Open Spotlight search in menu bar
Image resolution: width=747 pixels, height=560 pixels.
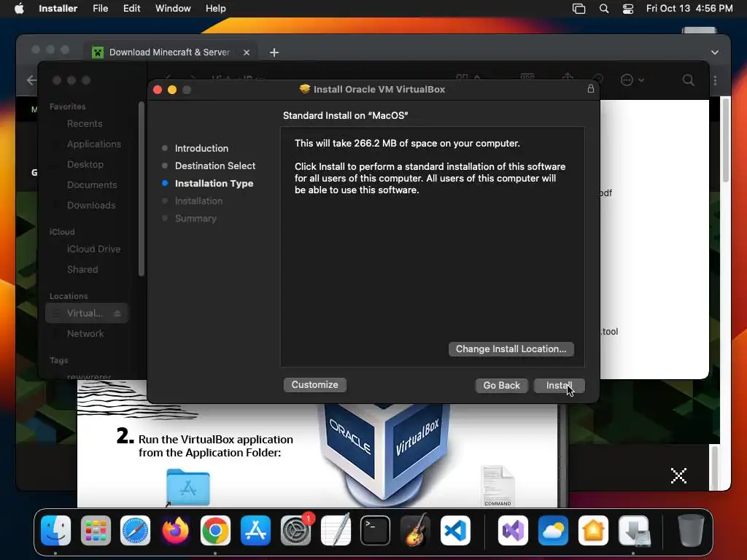(603, 9)
